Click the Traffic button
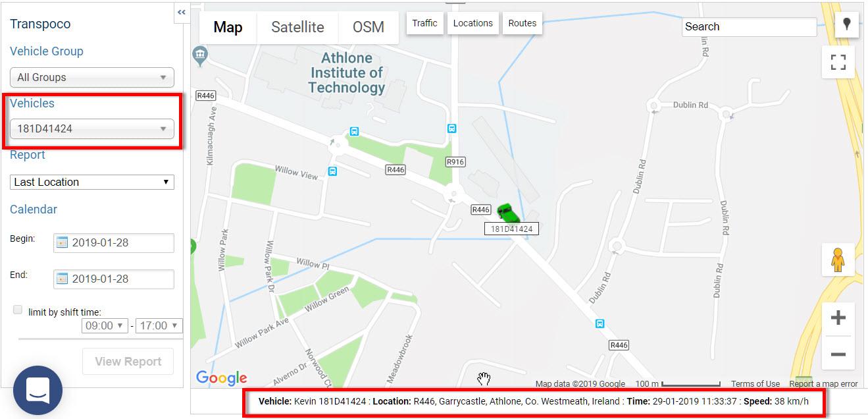The height and width of the screenshot is (419, 868). click(x=424, y=23)
